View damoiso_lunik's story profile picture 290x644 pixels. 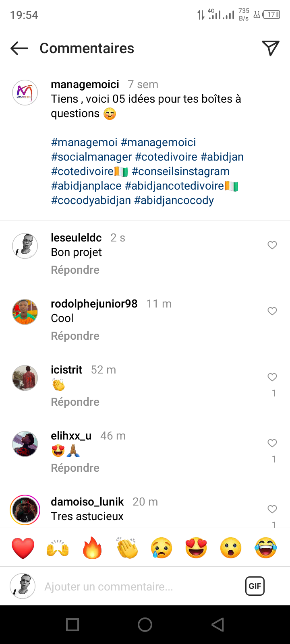point(25,510)
